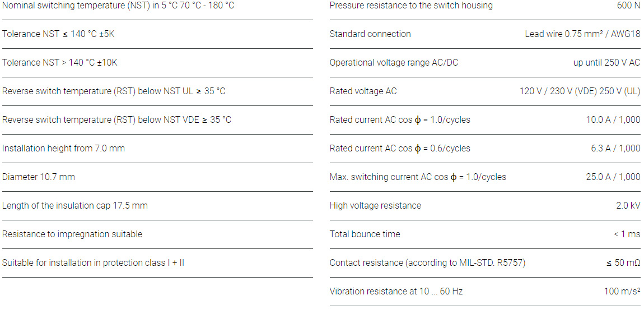
Task: Click the Diameter 10.7 mm specification
Action: pyautogui.click(x=39, y=177)
